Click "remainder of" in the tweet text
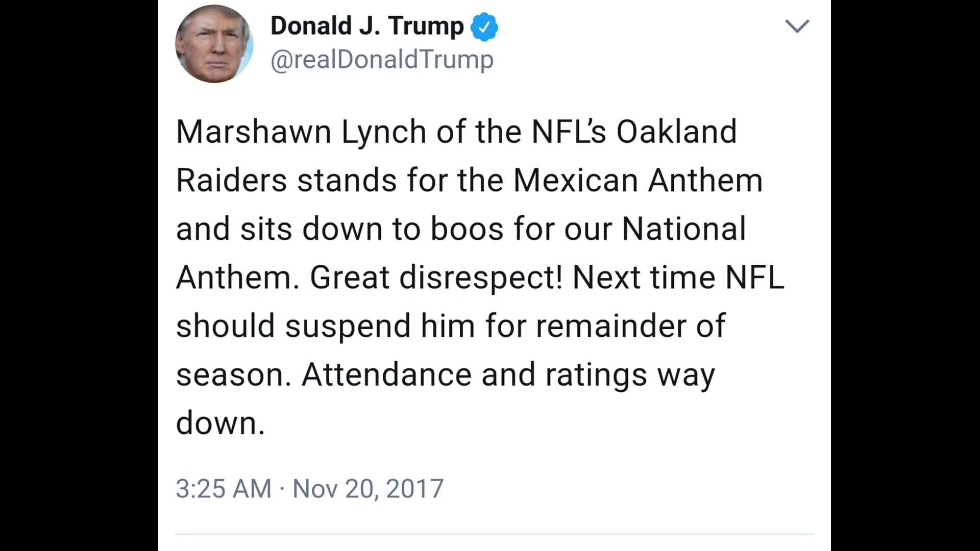The height and width of the screenshot is (551, 980). [x=630, y=326]
